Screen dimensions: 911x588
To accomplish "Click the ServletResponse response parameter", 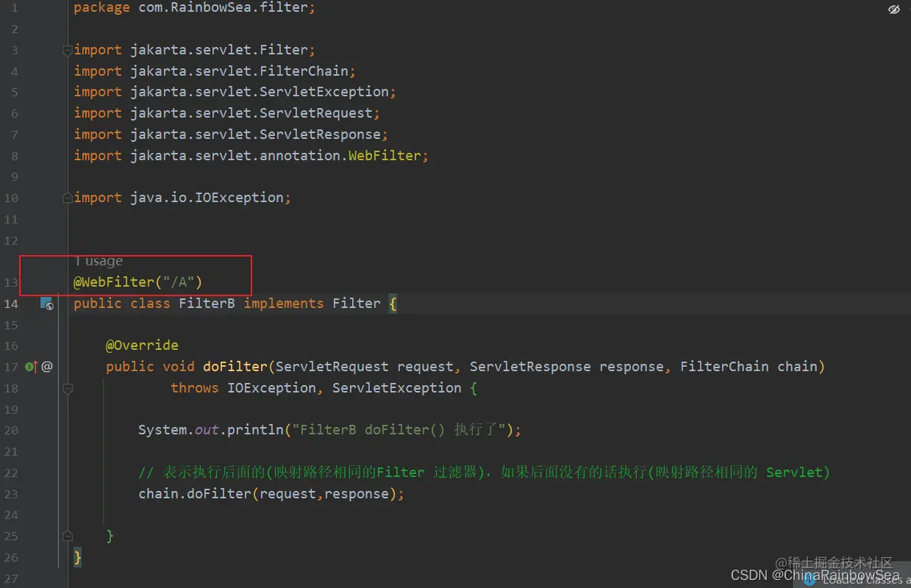I will (x=567, y=366).
